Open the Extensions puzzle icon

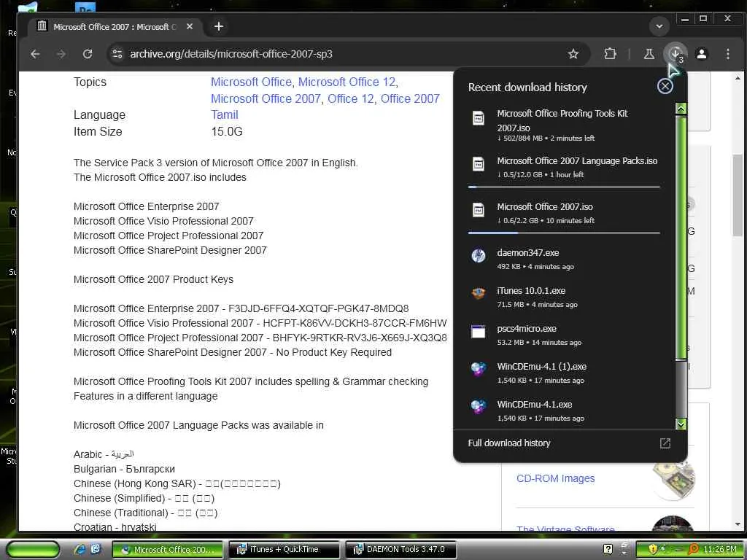click(x=611, y=54)
